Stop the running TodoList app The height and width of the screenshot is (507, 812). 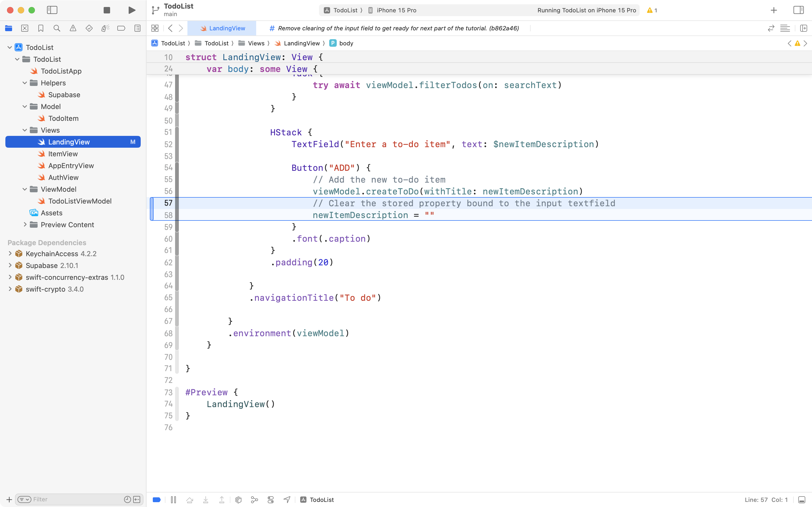pyautogui.click(x=107, y=10)
